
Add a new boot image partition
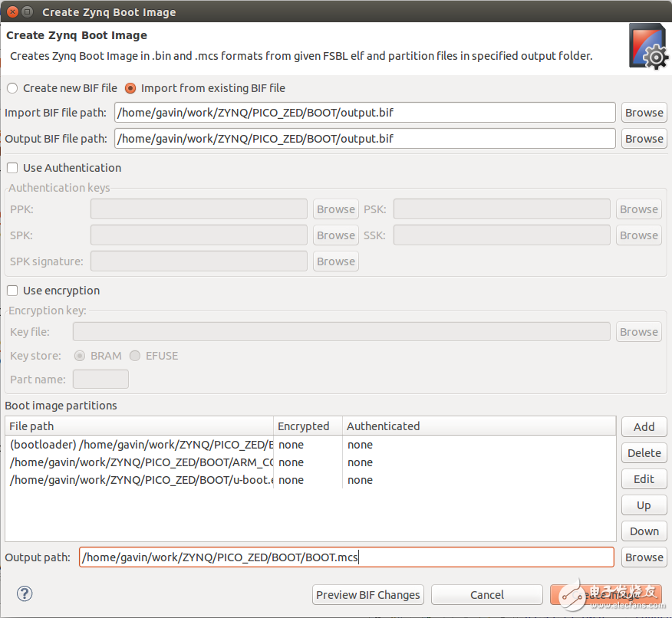click(x=644, y=427)
